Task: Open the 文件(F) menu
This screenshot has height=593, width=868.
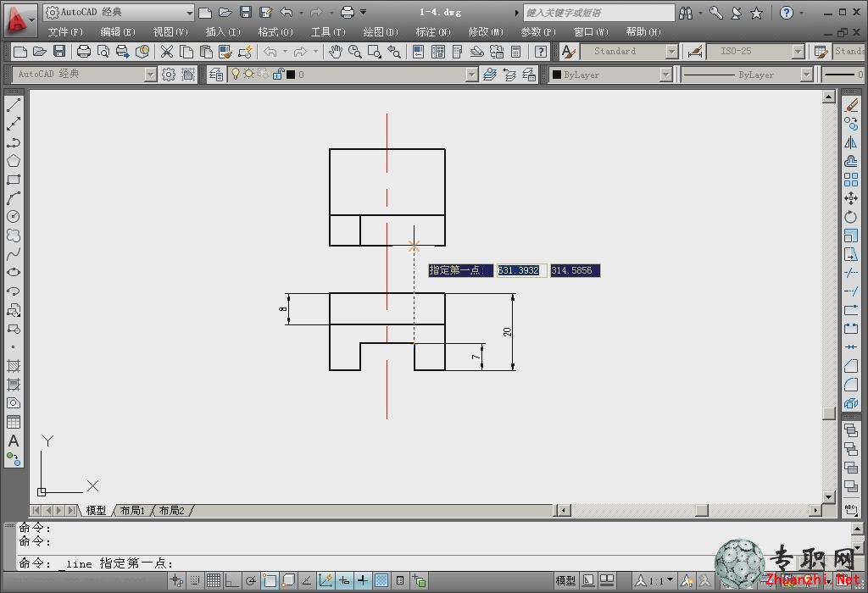Action: click(65, 32)
